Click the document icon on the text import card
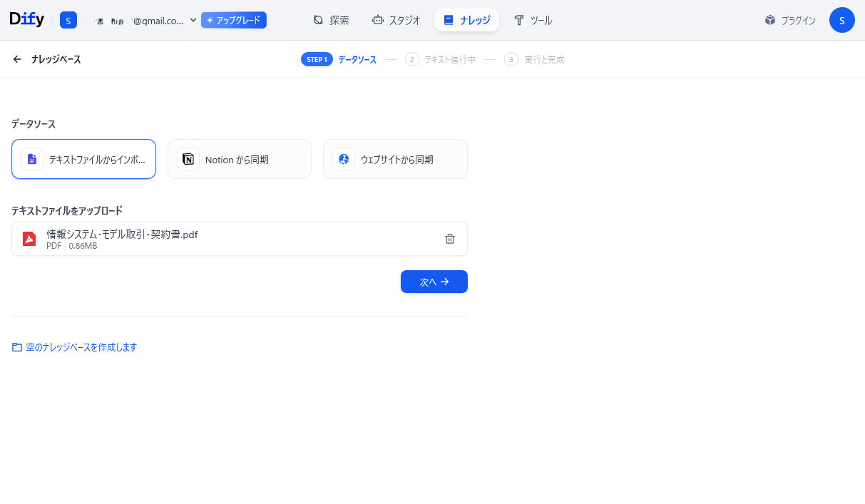The height and width of the screenshot is (504, 865). coord(32,158)
